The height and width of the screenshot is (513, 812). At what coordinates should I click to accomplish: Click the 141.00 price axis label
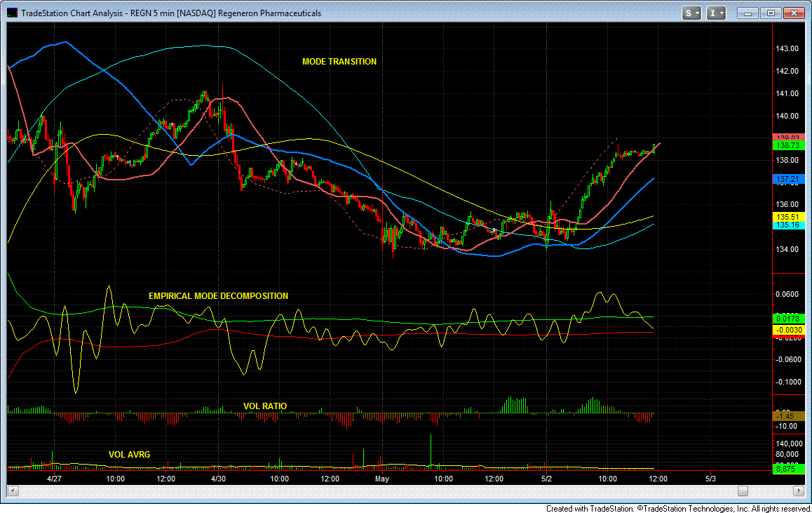(787, 94)
